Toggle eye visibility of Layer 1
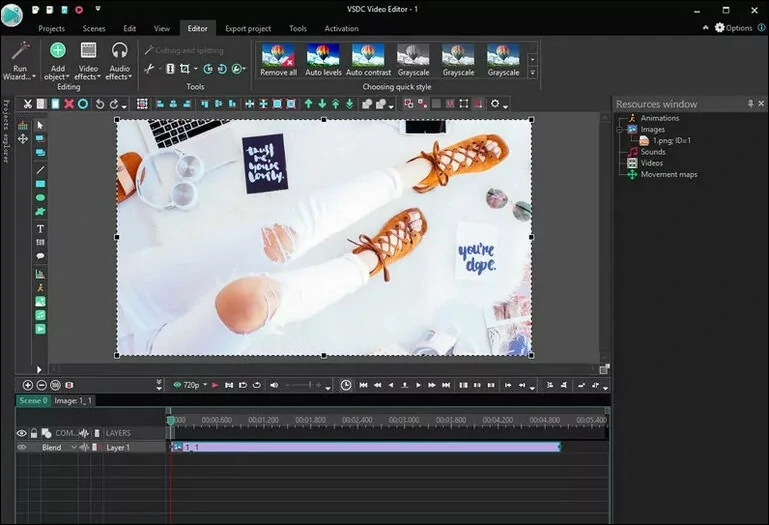Image resolution: width=769 pixels, height=525 pixels. 22,447
